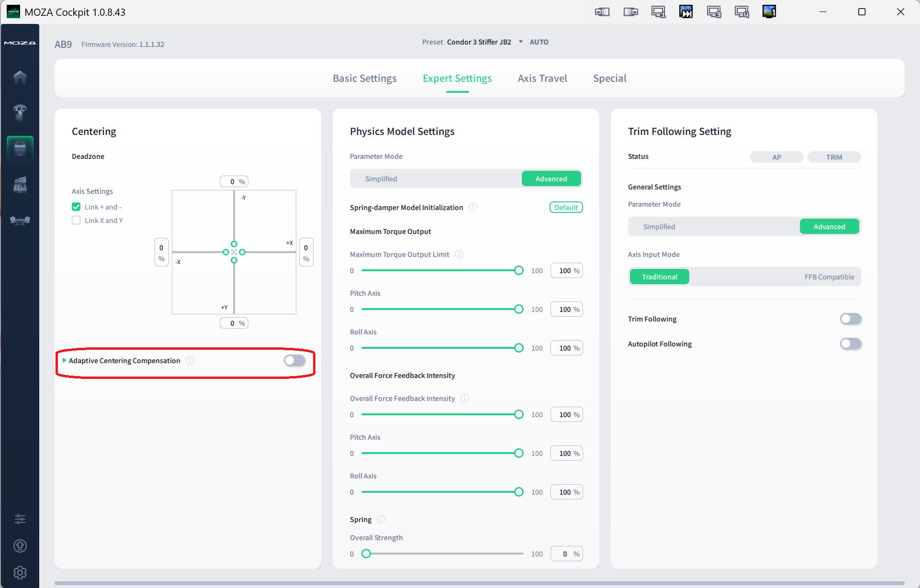The image size is (920, 588).
Task: Enable the Trim Following switch
Action: (x=851, y=319)
